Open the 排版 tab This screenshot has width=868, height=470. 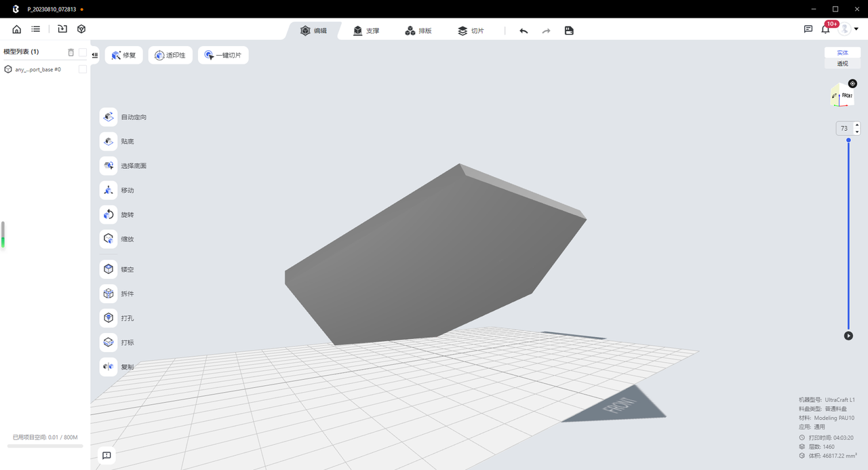coord(418,31)
